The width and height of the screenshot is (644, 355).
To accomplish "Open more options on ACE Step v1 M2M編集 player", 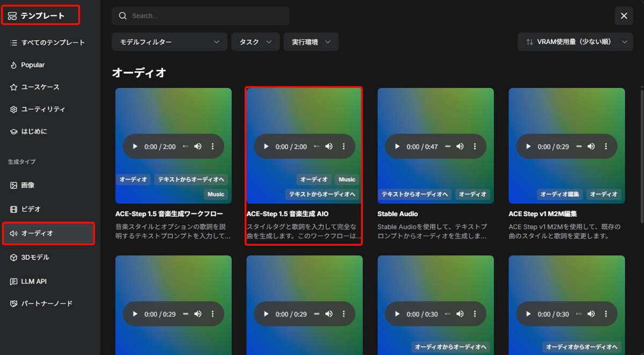I will click(x=605, y=146).
